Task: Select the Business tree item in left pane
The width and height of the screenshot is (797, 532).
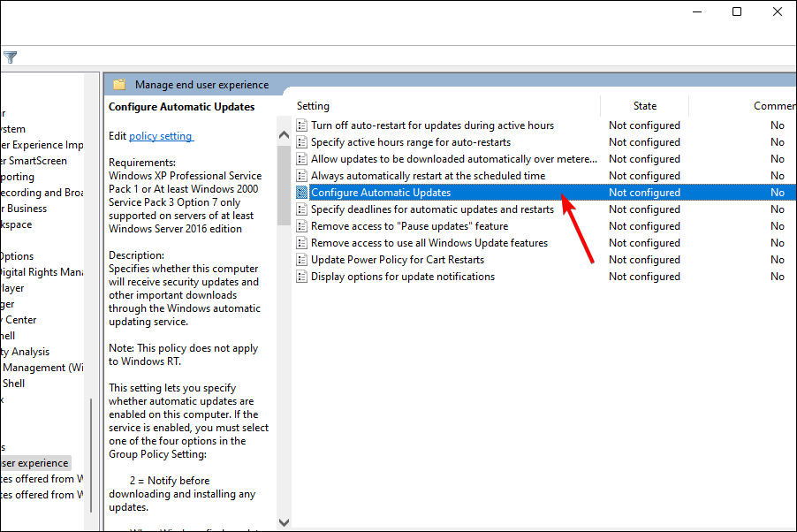Action: pos(23,209)
